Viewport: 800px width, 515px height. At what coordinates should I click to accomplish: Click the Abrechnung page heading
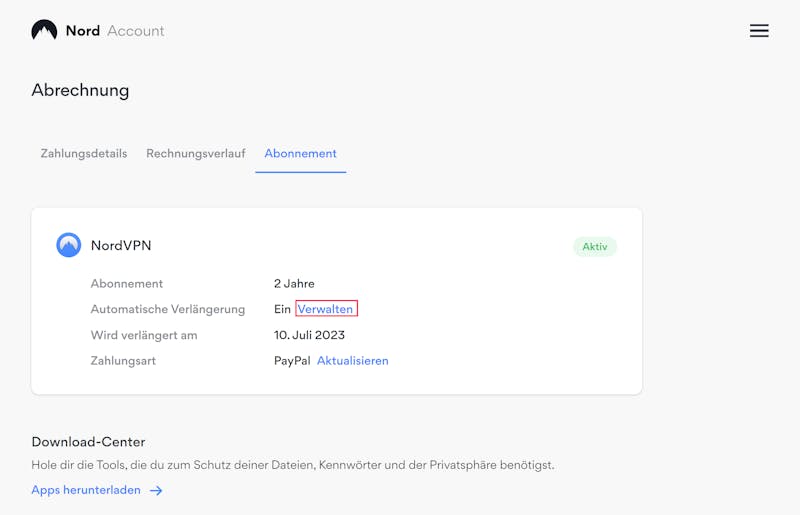pos(80,90)
